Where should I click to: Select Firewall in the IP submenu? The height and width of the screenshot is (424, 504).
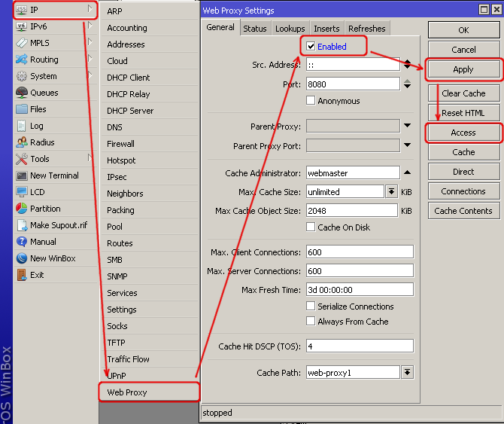pos(120,144)
